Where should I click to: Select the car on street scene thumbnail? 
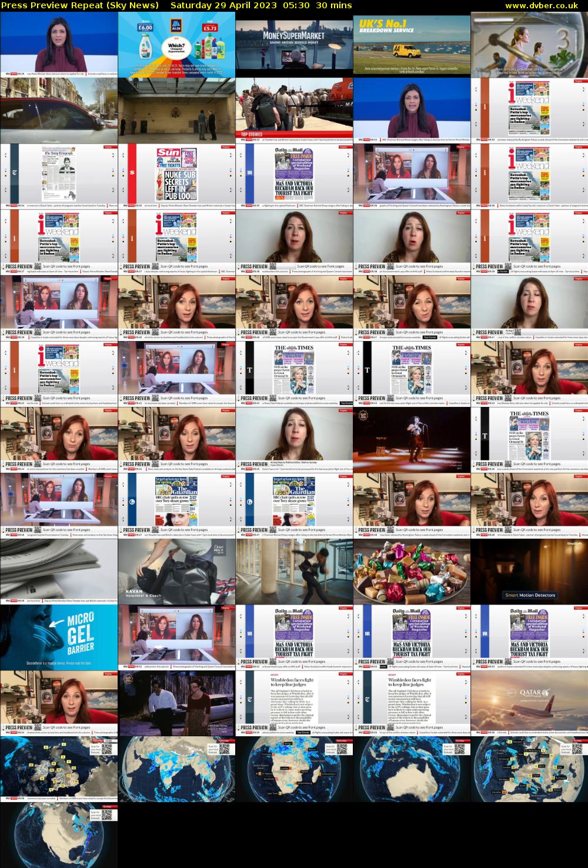(59, 111)
